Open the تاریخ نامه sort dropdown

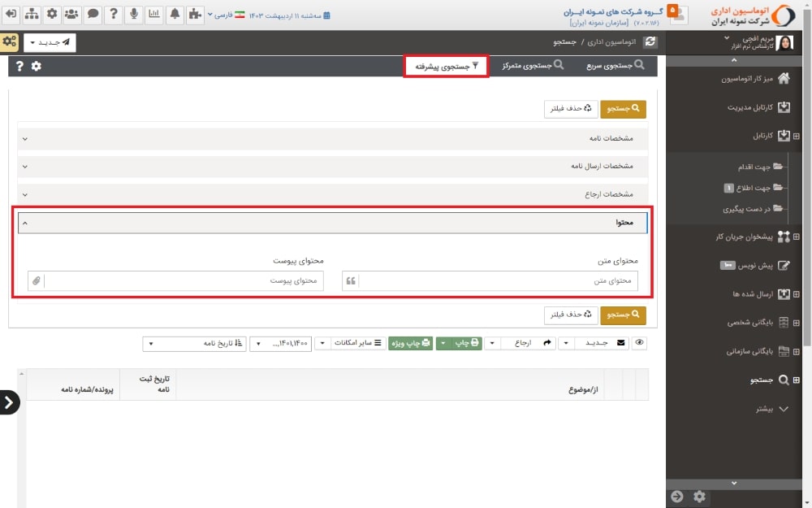(x=194, y=344)
